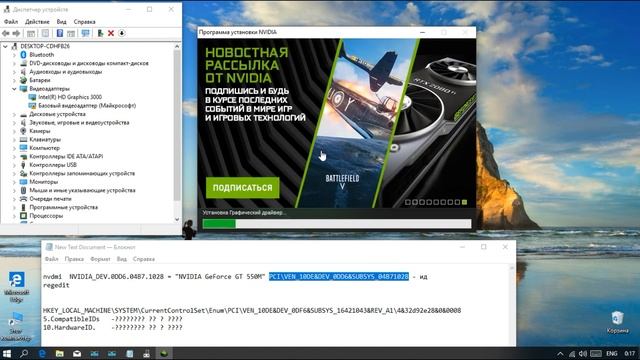Click the 10.HardwareID. line in Notepad
The width and height of the screenshot is (640, 360).
[113, 328]
